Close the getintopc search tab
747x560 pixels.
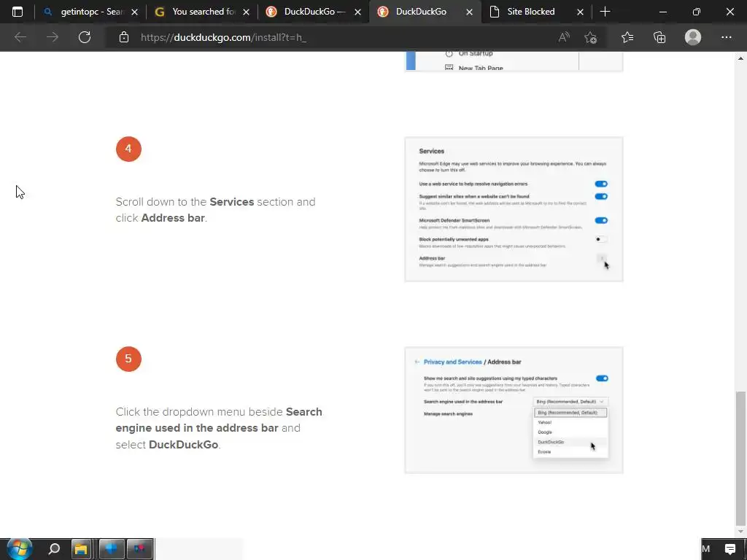(x=134, y=12)
